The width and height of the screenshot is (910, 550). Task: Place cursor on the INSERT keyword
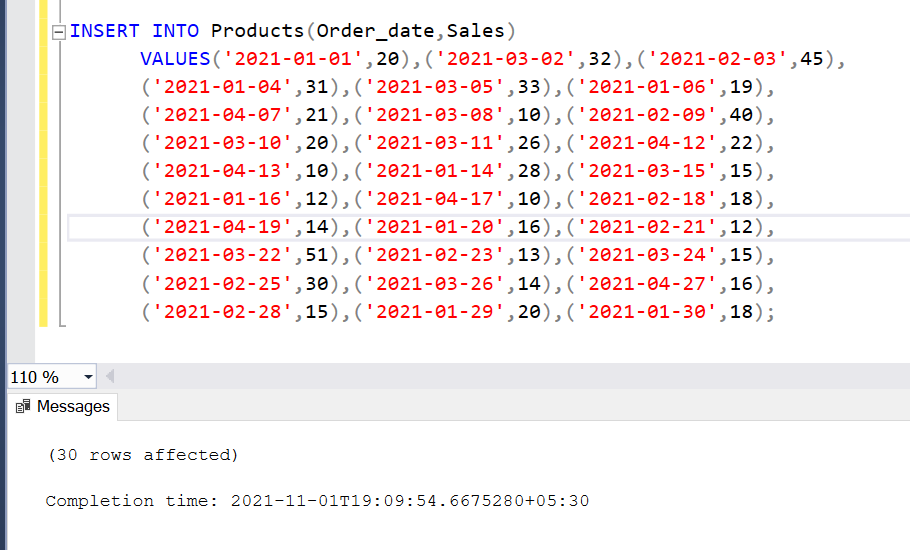tap(105, 31)
